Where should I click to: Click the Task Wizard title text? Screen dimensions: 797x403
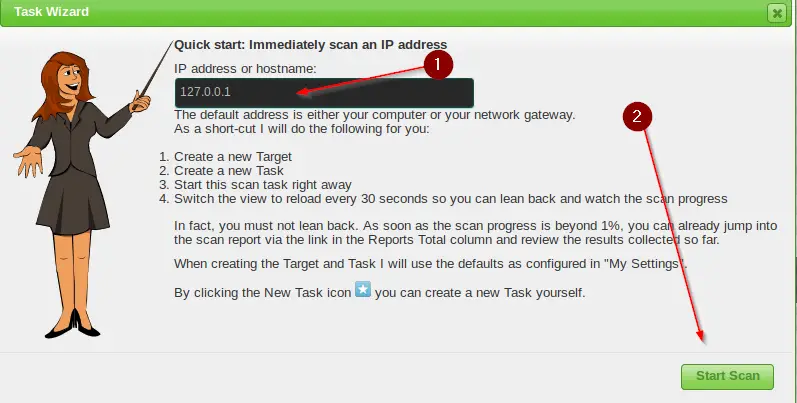[51, 12]
